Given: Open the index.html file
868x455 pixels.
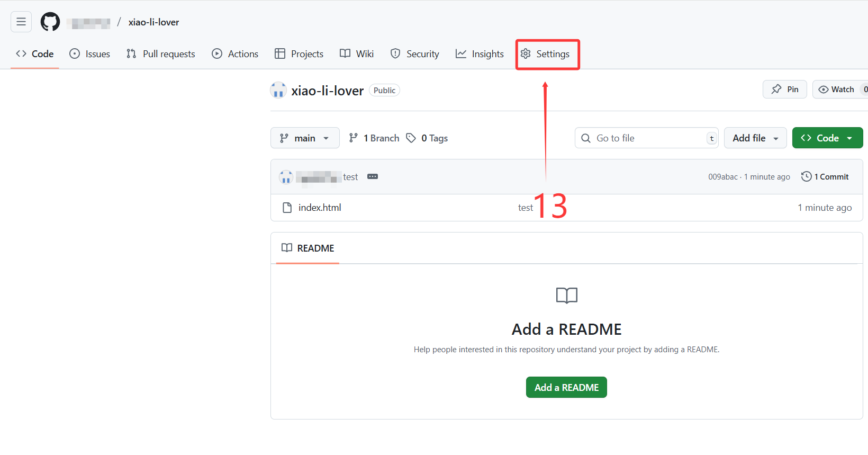Looking at the screenshot, I should 320,208.
